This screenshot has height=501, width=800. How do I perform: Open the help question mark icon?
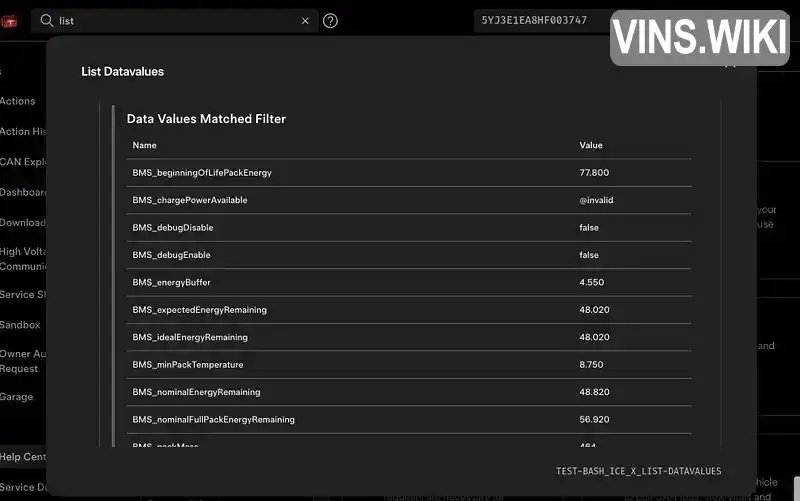pyautogui.click(x=331, y=20)
